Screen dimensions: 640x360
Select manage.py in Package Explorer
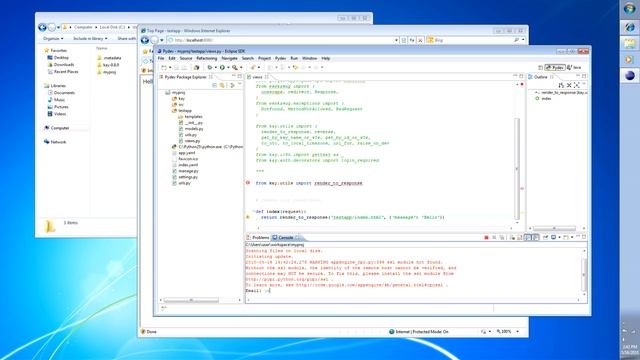[x=185, y=171]
